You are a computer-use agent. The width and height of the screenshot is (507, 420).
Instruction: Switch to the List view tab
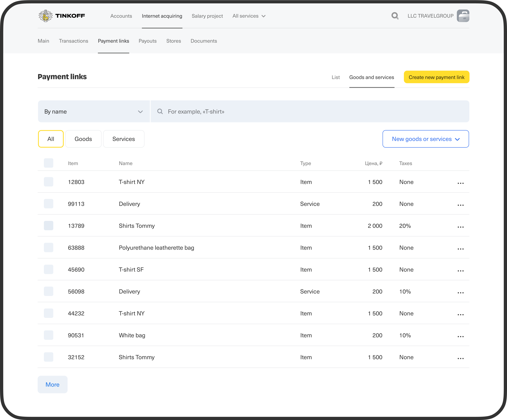click(336, 77)
